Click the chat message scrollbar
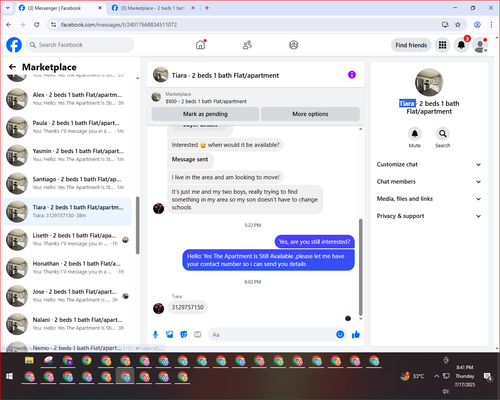Screen dimensions: 500x400 360,267
